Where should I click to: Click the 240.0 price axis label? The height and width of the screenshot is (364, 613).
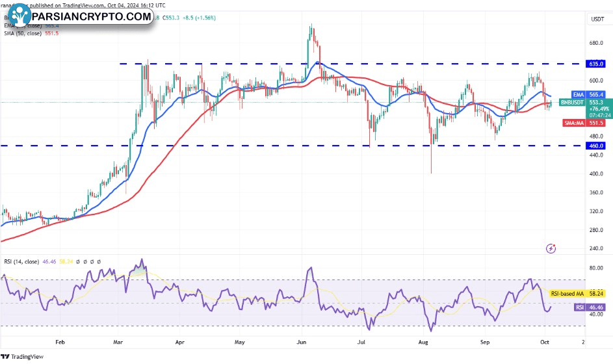(596, 248)
